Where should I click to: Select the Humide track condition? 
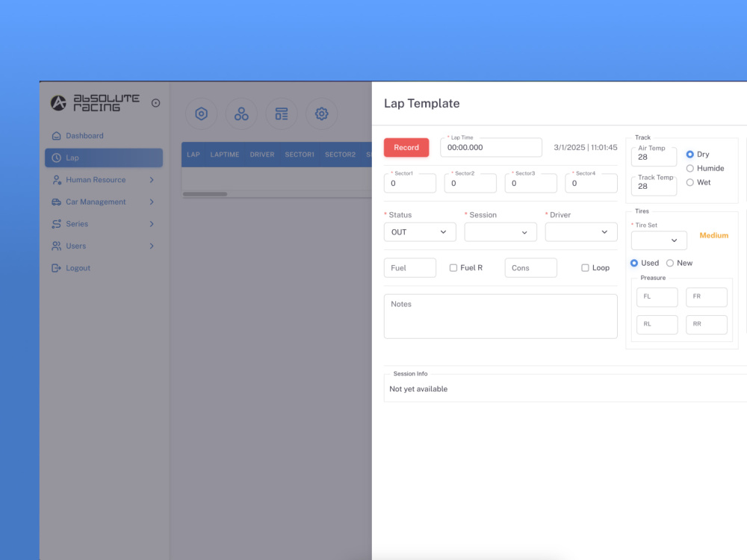(689, 168)
